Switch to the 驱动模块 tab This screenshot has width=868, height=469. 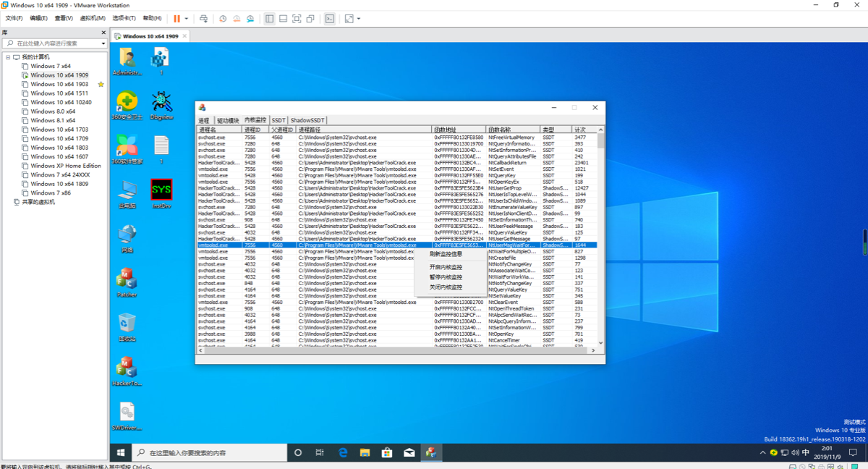pyautogui.click(x=228, y=120)
